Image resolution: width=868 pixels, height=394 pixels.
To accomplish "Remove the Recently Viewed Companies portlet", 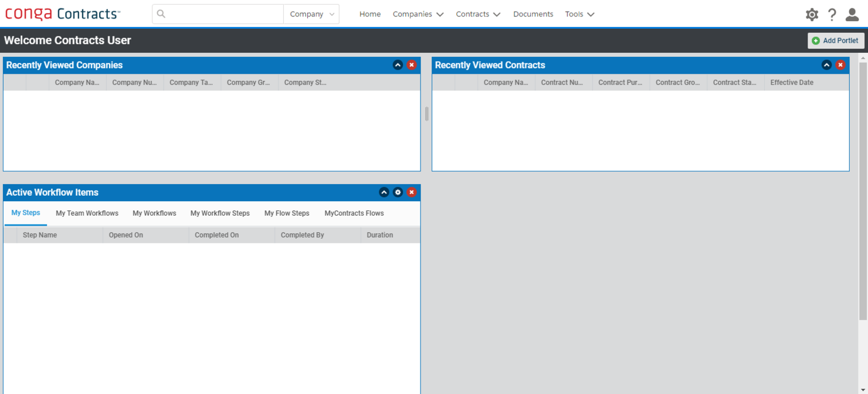I will point(412,65).
